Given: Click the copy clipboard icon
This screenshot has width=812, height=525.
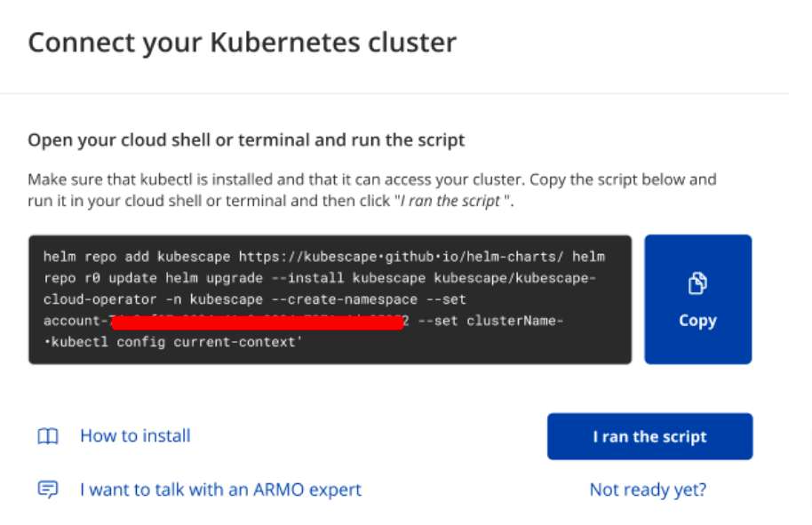Looking at the screenshot, I should 697,283.
